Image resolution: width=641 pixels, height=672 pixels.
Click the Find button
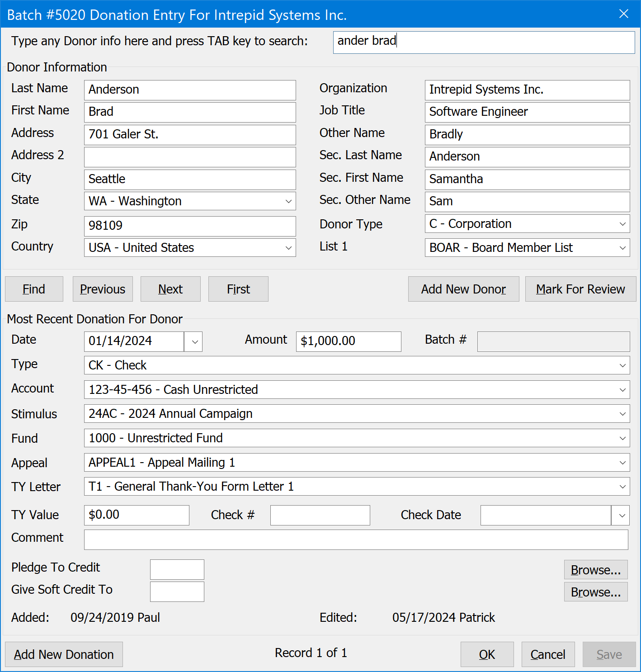tap(34, 289)
